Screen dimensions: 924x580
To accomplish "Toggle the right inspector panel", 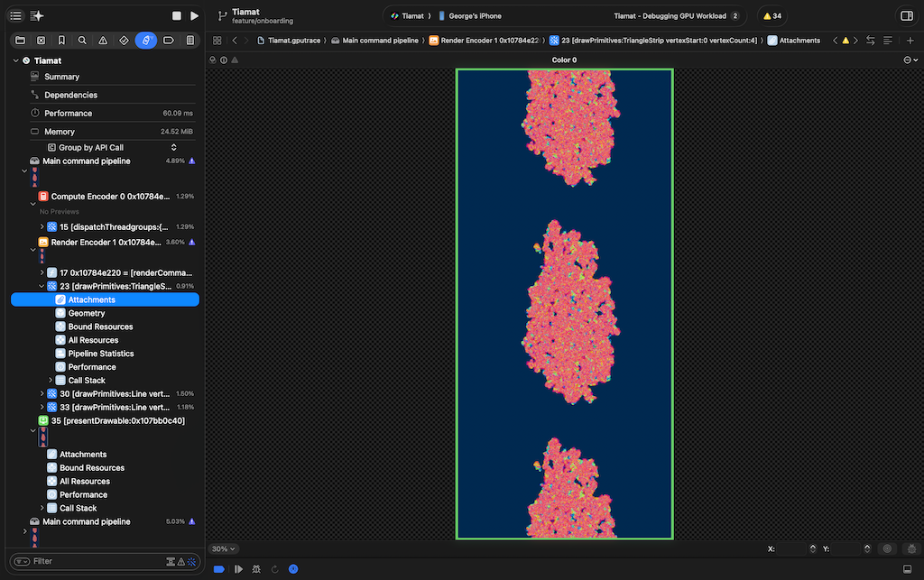I will 906,16.
